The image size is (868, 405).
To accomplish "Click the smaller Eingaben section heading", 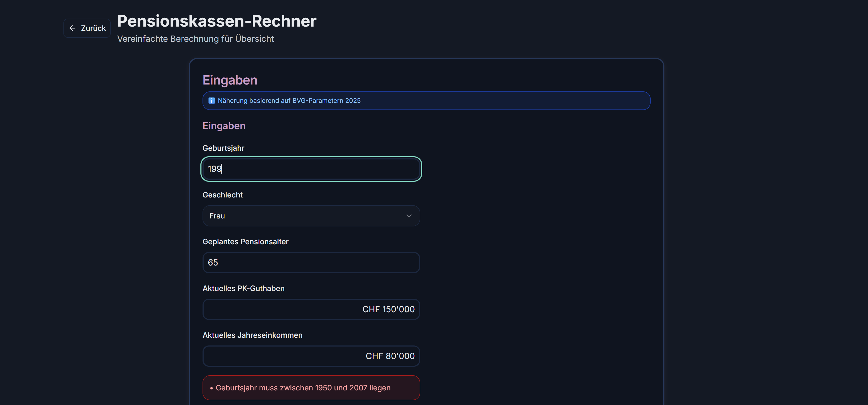I will pyautogui.click(x=224, y=126).
